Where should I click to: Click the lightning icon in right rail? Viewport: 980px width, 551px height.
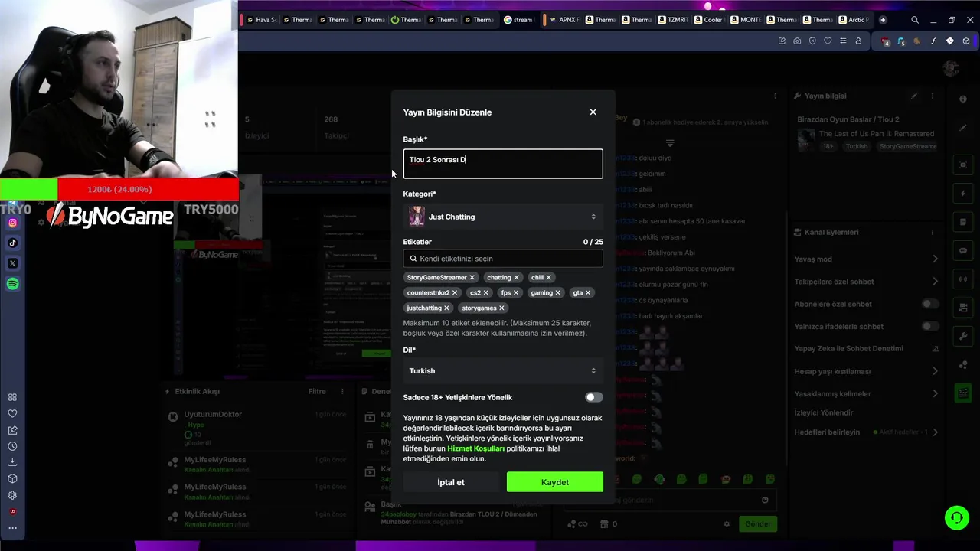click(x=963, y=194)
